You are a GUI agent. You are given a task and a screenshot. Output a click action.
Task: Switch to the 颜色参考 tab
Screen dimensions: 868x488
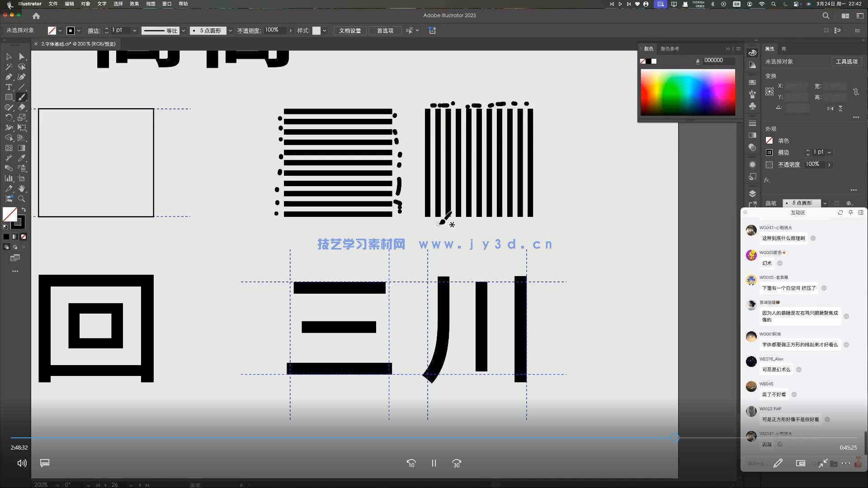[670, 48]
